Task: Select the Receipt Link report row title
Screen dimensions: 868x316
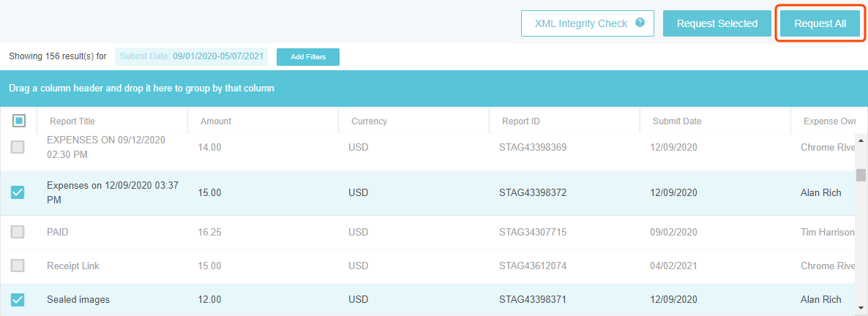Action: point(73,266)
